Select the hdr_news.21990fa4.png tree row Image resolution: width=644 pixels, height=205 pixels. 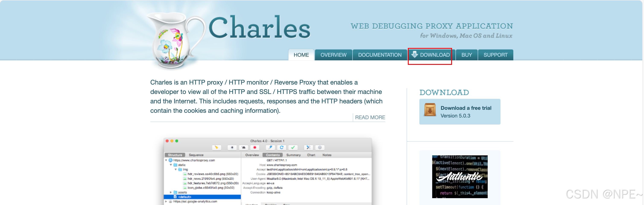pyautogui.click(x=211, y=179)
